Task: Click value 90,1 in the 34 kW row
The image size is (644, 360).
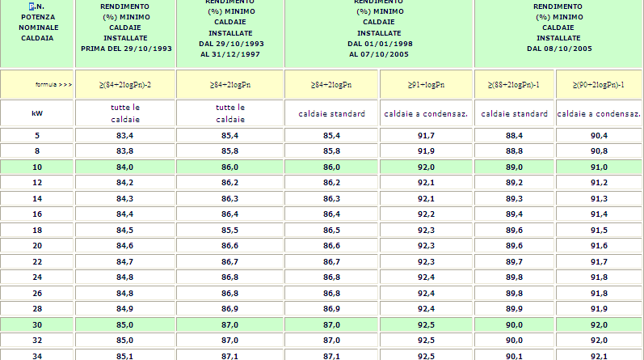Action: tap(514, 355)
